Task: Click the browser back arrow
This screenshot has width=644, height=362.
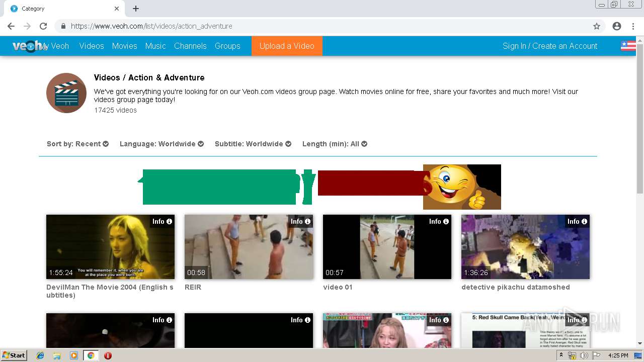Action: pyautogui.click(x=11, y=26)
